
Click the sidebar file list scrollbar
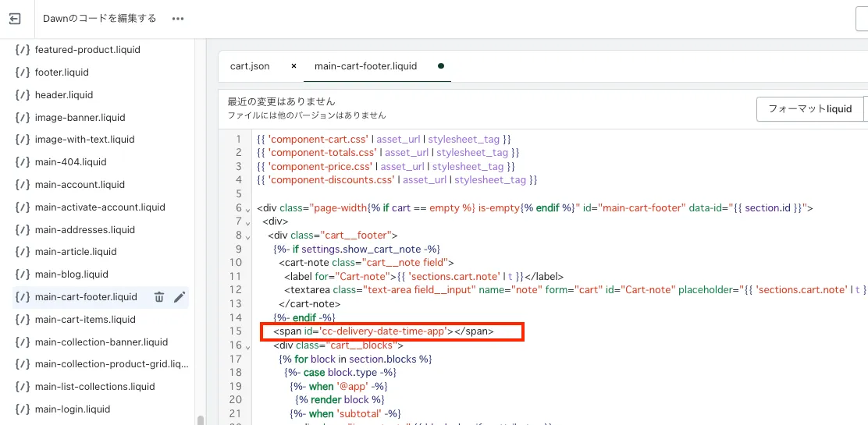click(x=200, y=420)
